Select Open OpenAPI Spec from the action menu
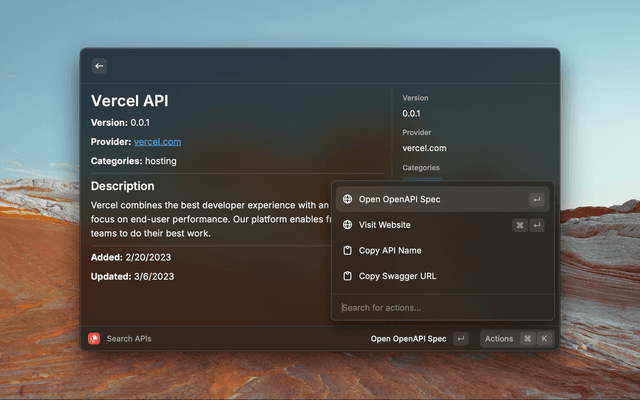 [400, 200]
